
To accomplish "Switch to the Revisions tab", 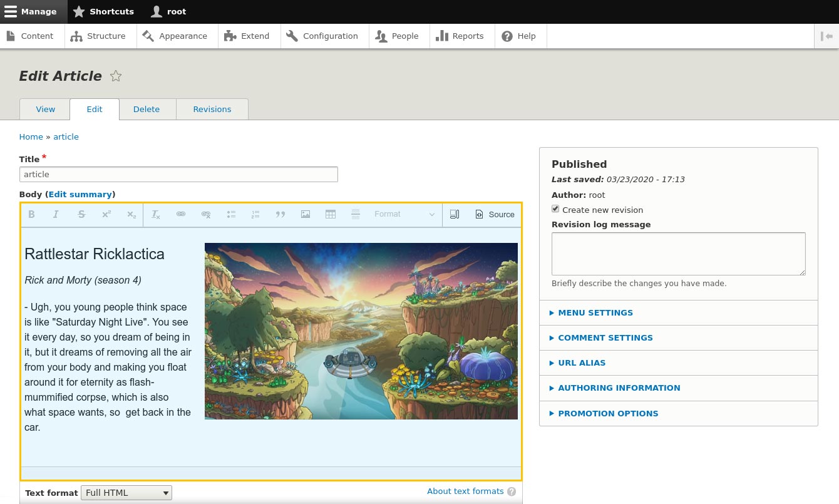I will [x=212, y=109].
